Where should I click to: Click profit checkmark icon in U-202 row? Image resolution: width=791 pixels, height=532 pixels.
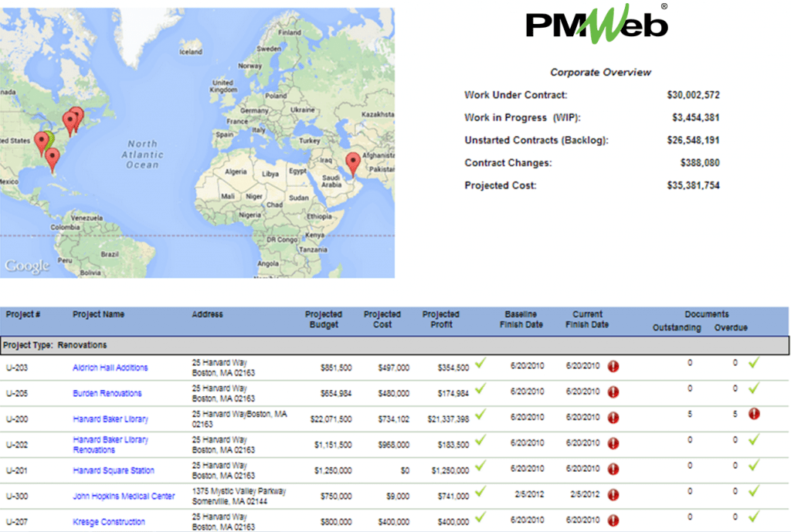pos(480,439)
